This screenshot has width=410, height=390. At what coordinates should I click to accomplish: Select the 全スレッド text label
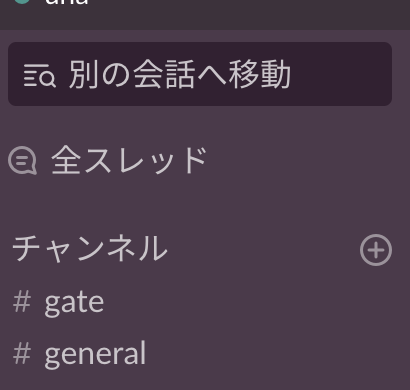(129, 161)
